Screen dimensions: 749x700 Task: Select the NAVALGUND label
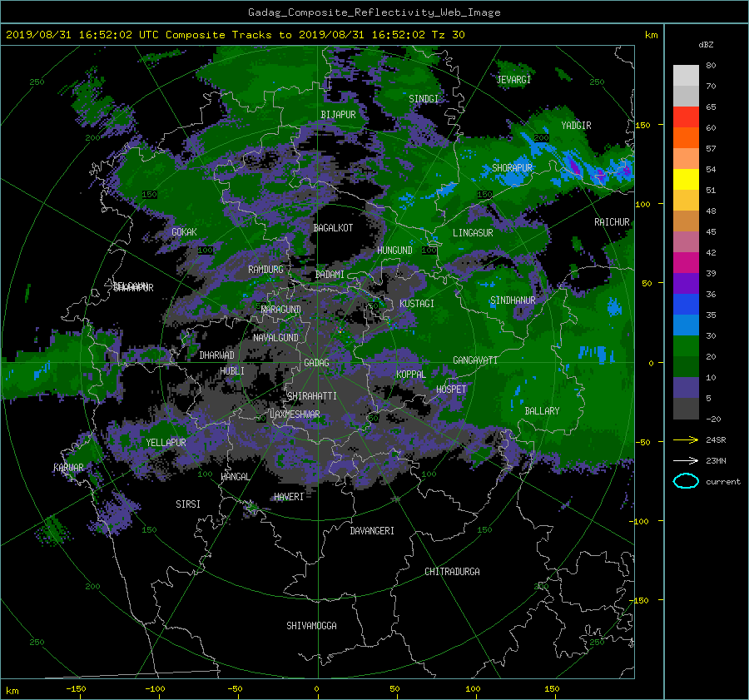[275, 338]
